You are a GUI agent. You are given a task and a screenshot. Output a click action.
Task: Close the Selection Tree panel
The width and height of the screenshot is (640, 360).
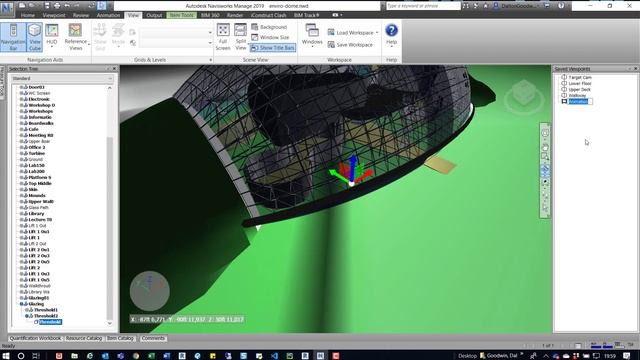114,69
